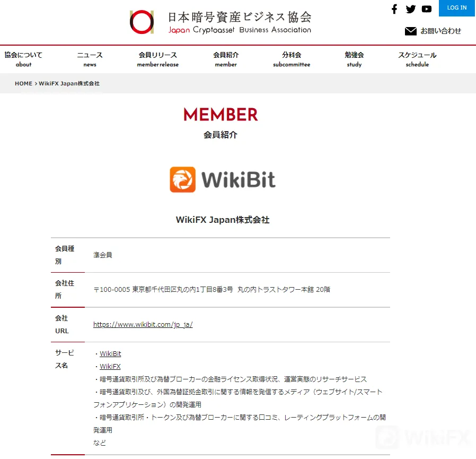
Task: Open the 勉強会 study menu
Action: point(354,59)
